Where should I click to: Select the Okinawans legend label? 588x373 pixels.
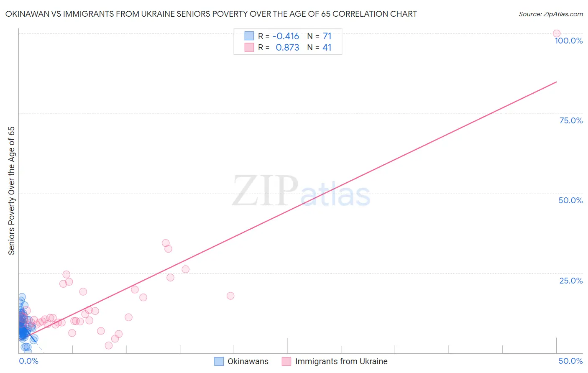[x=248, y=361]
